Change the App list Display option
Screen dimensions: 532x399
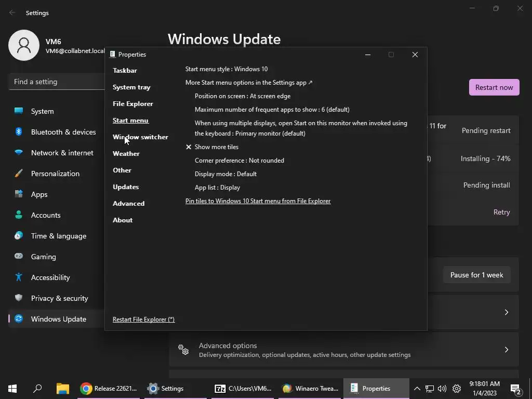[x=217, y=188]
